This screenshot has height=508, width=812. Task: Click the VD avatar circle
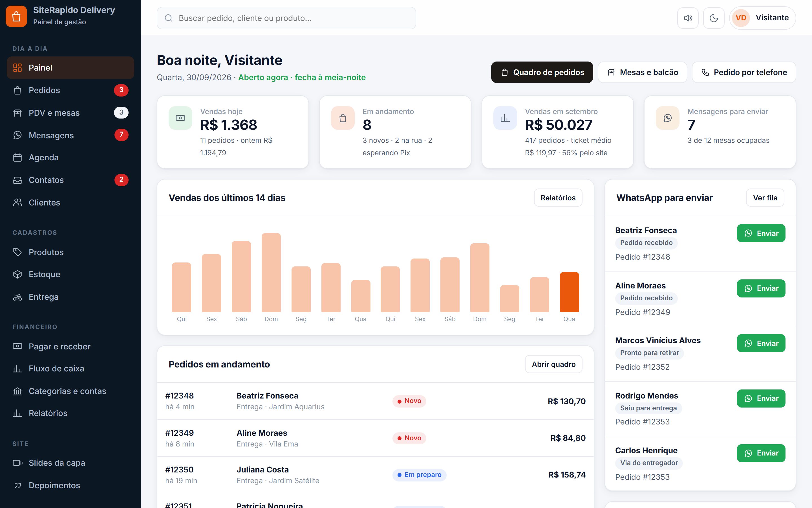[741, 18]
